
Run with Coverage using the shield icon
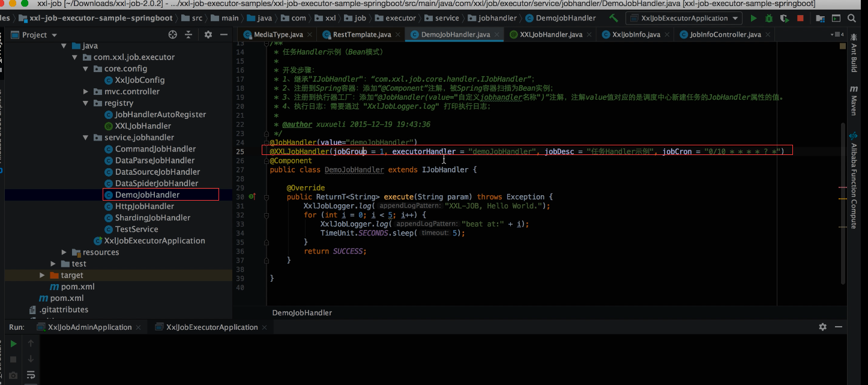pyautogui.click(x=784, y=19)
